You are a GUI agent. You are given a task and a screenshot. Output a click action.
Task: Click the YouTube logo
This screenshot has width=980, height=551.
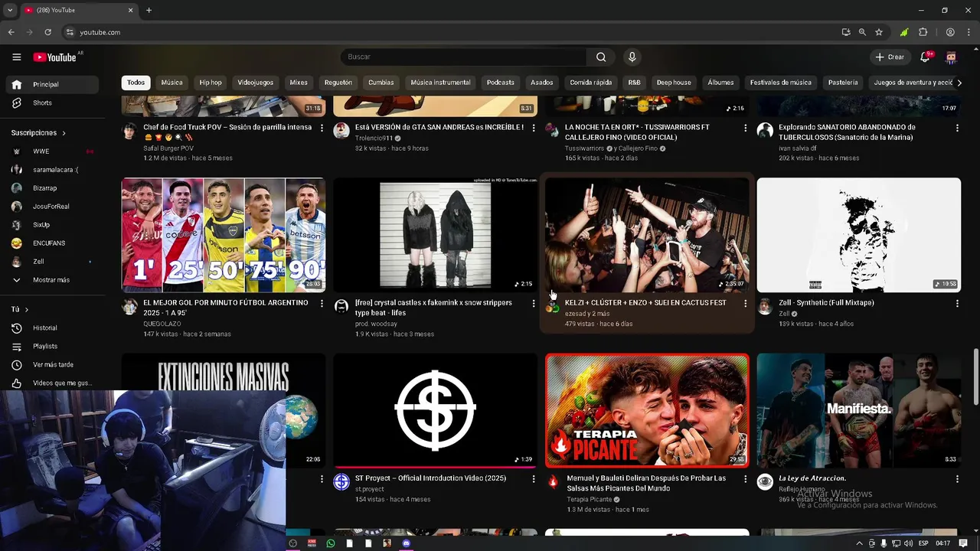tap(55, 57)
